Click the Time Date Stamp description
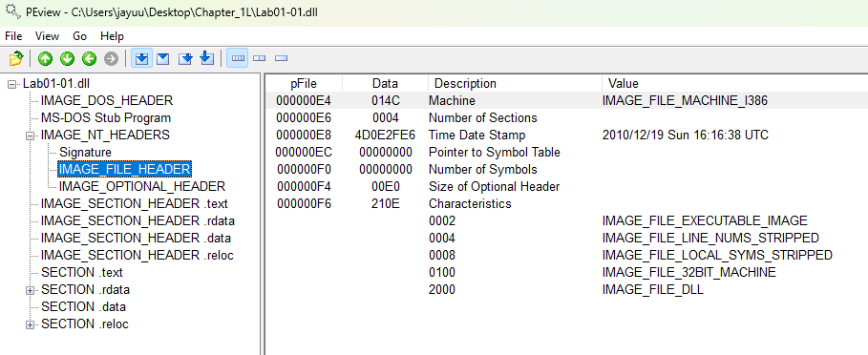 pyautogui.click(x=477, y=136)
